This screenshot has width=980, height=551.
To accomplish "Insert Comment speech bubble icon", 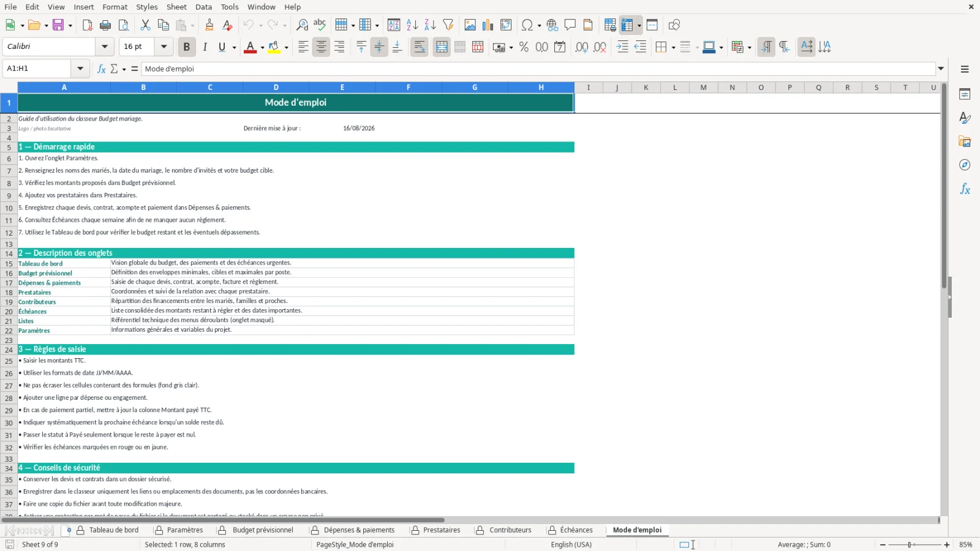I will click(x=570, y=25).
